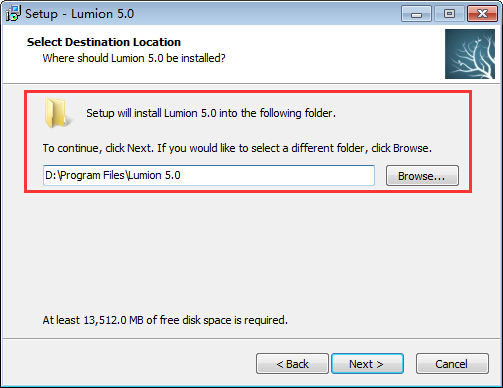The image size is (503, 388).
Task: Open the Browse folder dialog
Action: (x=422, y=176)
